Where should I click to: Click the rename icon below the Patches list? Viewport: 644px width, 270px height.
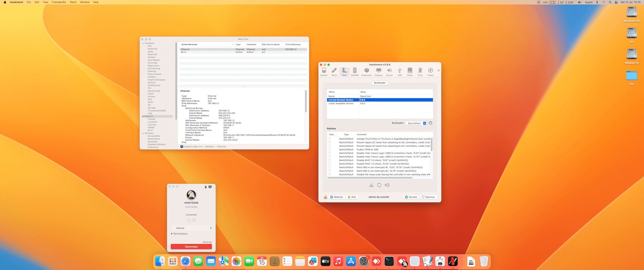tap(387, 185)
